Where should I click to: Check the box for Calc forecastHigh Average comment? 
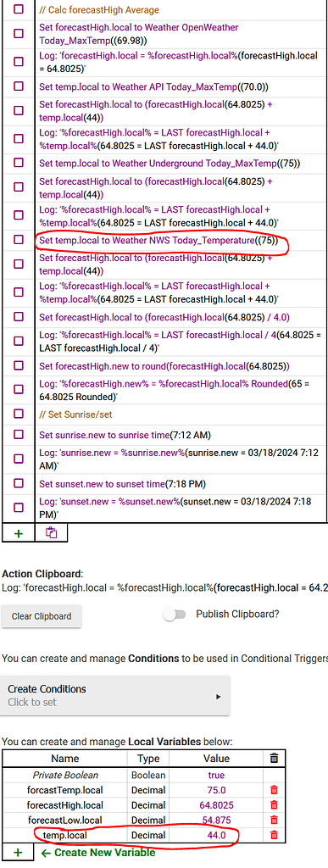[x=19, y=9]
